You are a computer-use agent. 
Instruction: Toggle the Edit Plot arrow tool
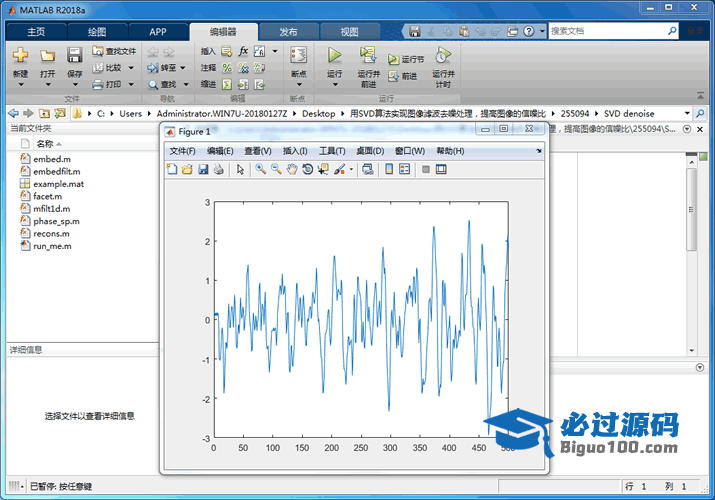[240, 170]
